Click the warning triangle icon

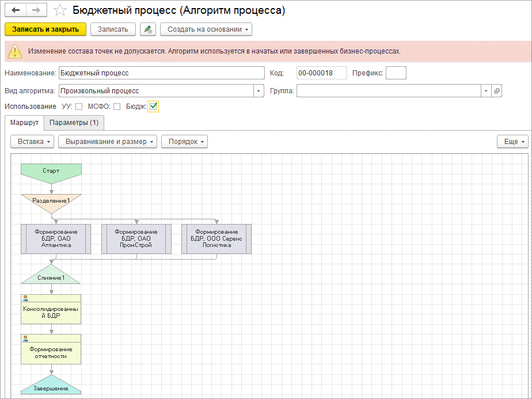(15, 51)
